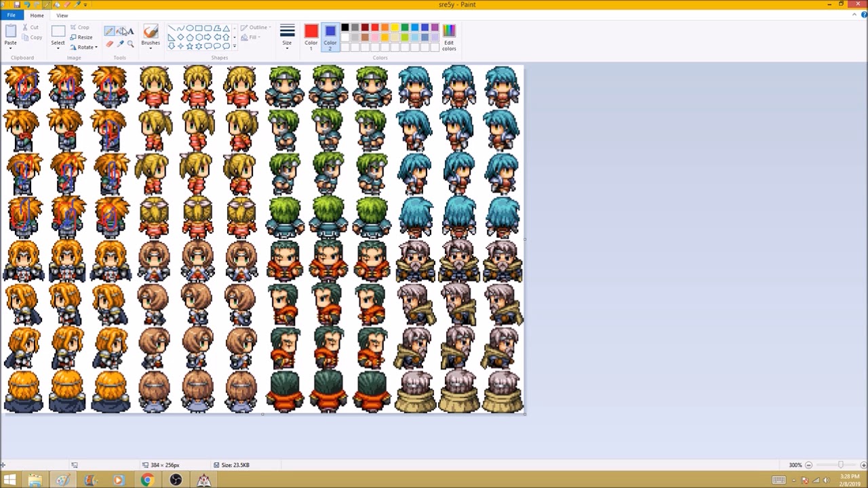Image resolution: width=868 pixels, height=488 pixels.
Task: Choose the Pentagon shape
Action: (190, 37)
